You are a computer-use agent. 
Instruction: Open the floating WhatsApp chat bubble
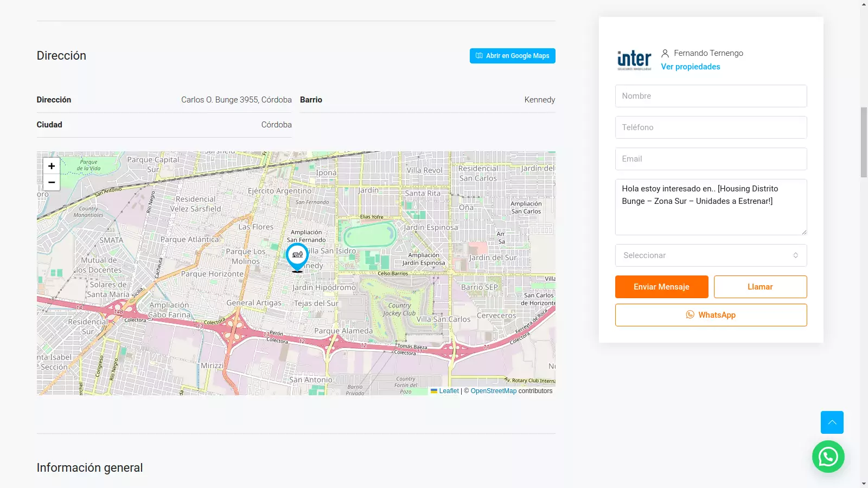(828, 457)
